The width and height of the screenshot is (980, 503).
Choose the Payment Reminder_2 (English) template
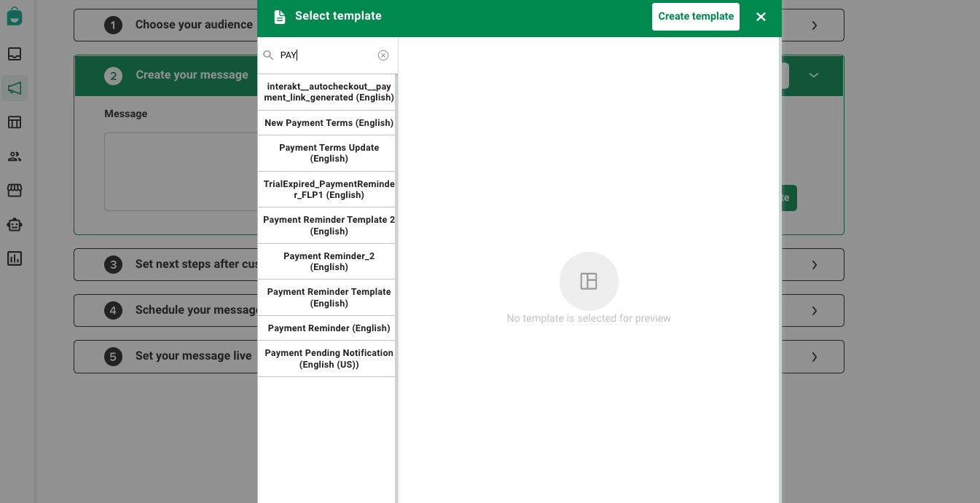[x=328, y=261]
